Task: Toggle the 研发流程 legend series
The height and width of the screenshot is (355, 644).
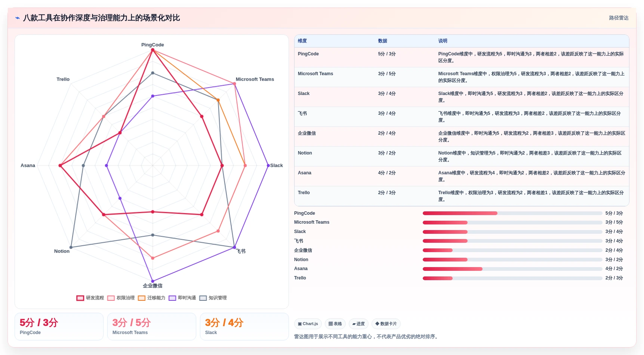Action: click(90, 298)
